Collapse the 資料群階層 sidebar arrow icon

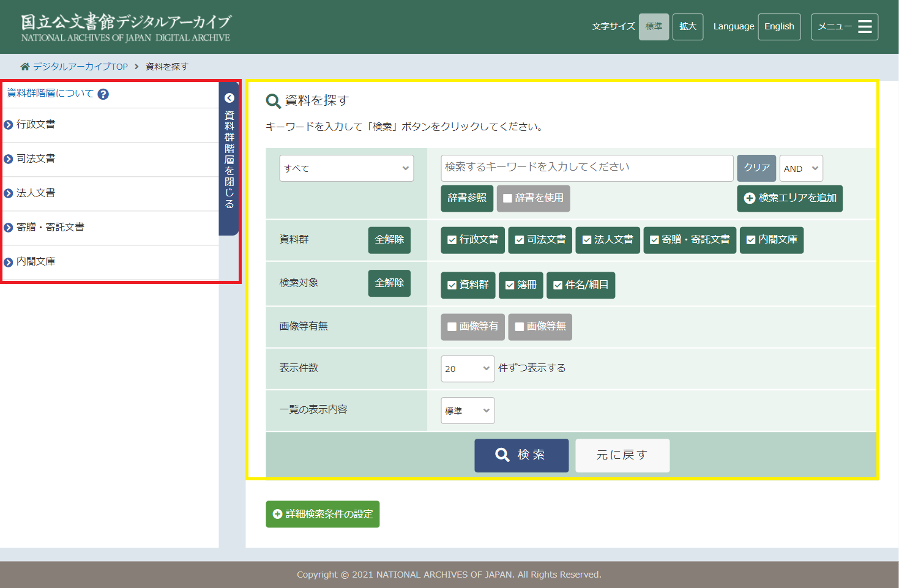pyautogui.click(x=229, y=98)
